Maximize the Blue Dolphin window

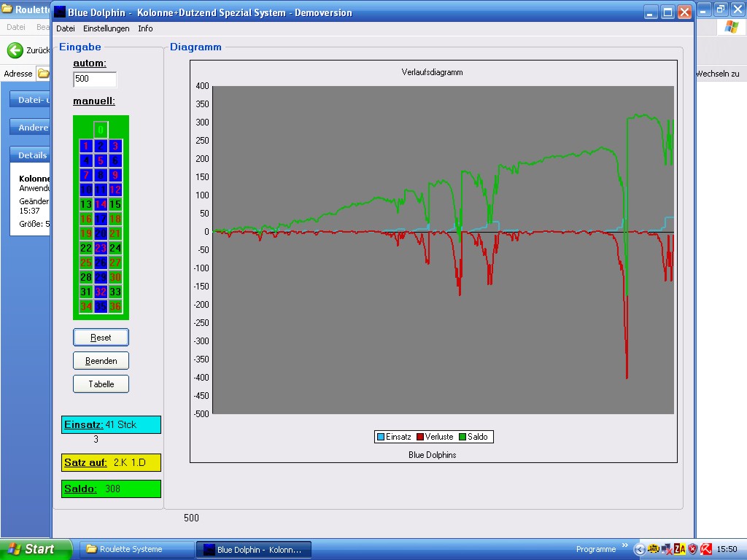pyautogui.click(x=668, y=12)
